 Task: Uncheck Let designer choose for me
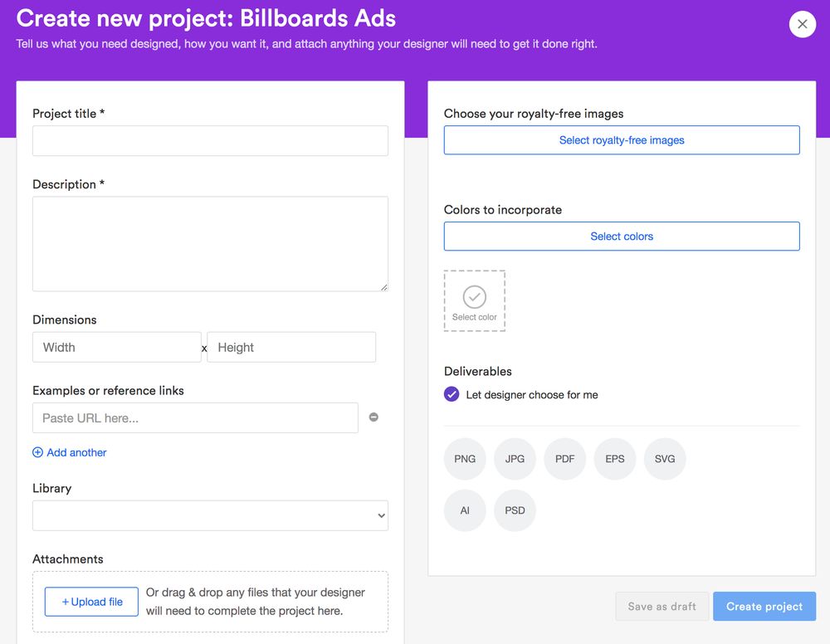point(452,394)
